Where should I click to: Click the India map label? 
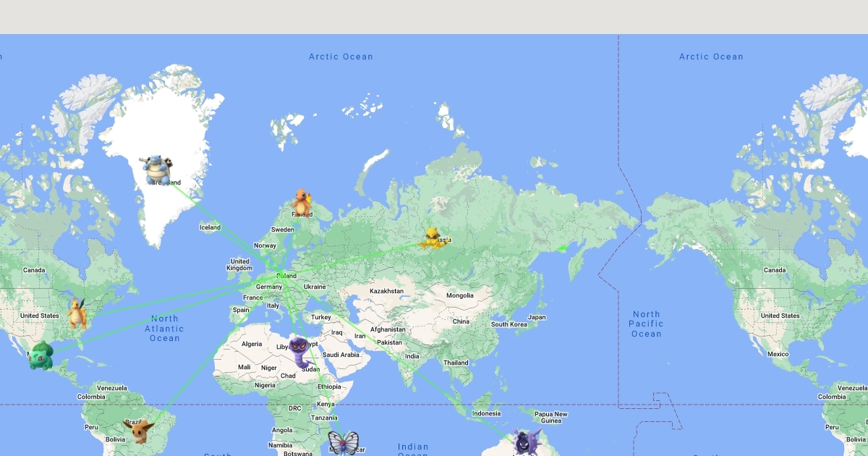(412, 356)
